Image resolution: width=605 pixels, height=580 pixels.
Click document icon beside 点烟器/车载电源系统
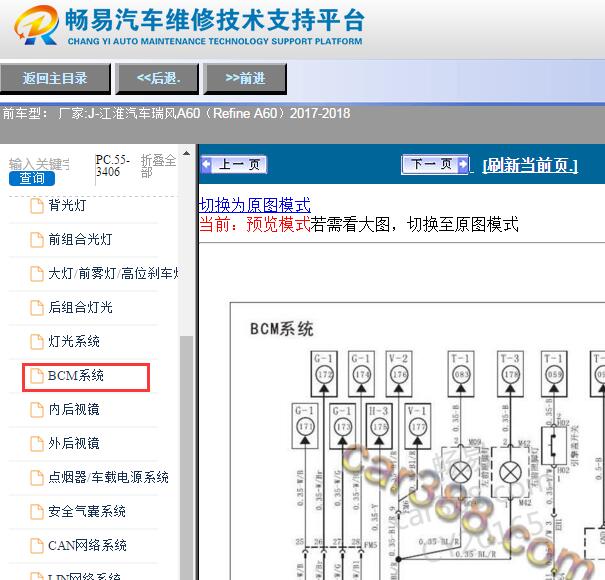37,477
